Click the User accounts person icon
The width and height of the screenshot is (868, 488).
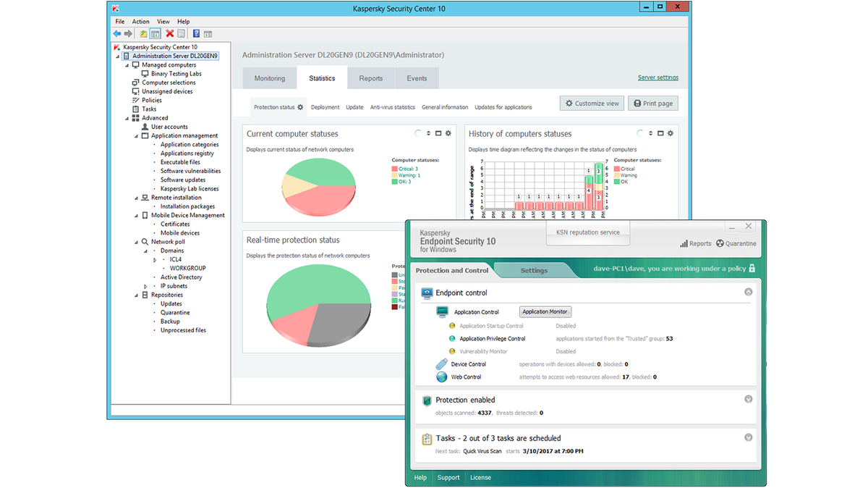(x=145, y=127)
